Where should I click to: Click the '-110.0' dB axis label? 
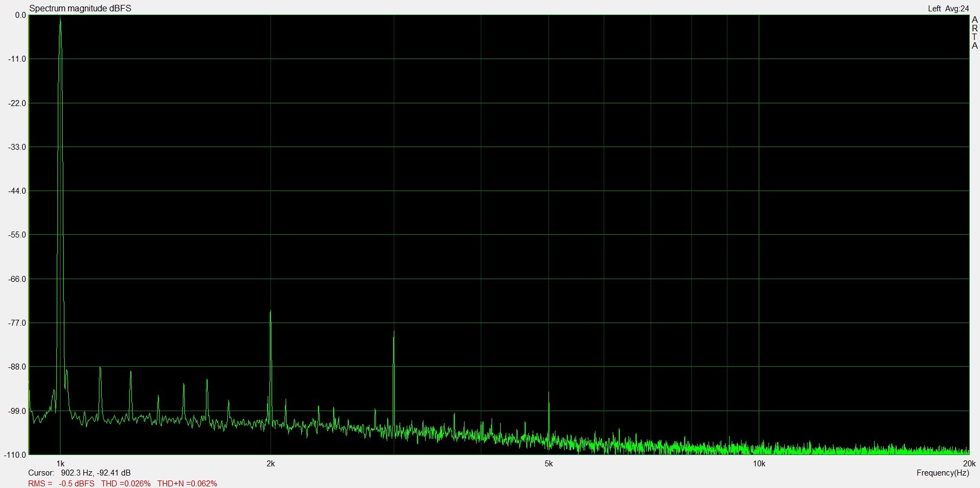coord(15,455)
